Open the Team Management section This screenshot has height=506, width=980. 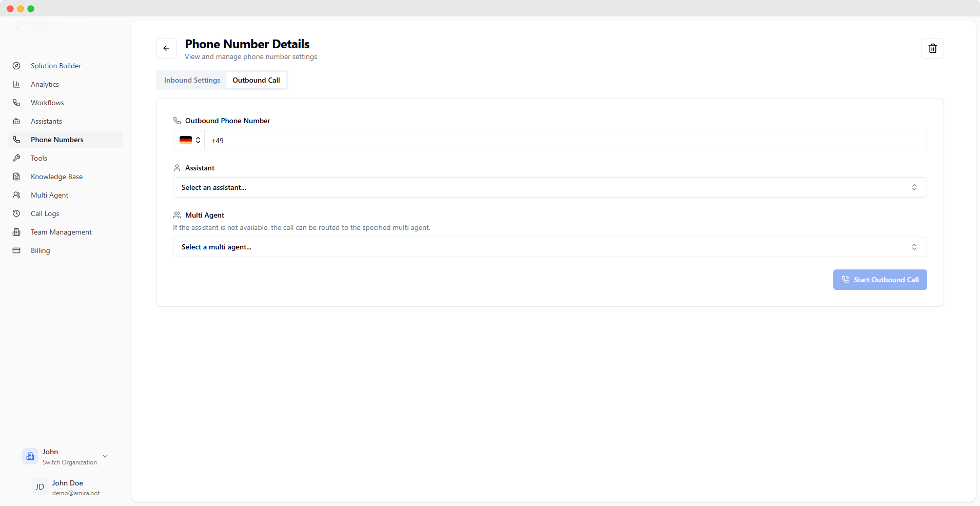pos(61,232)
